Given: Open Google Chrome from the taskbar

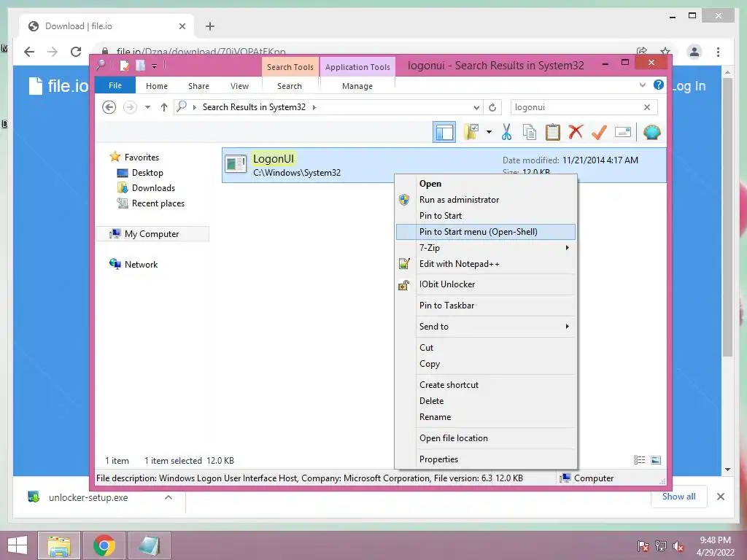Looking at the screenshot, I should [104, 545].
